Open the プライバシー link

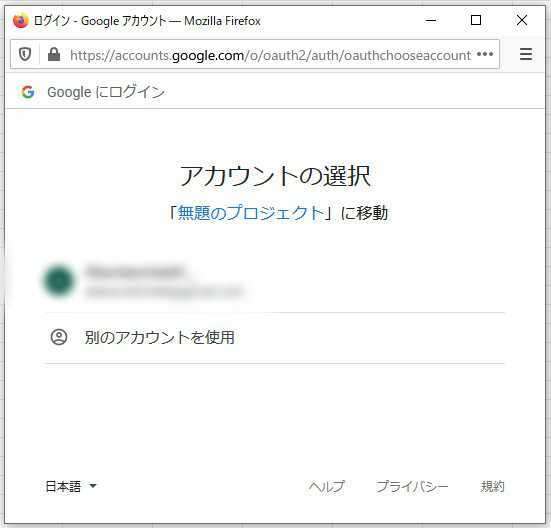pos(412,487)
